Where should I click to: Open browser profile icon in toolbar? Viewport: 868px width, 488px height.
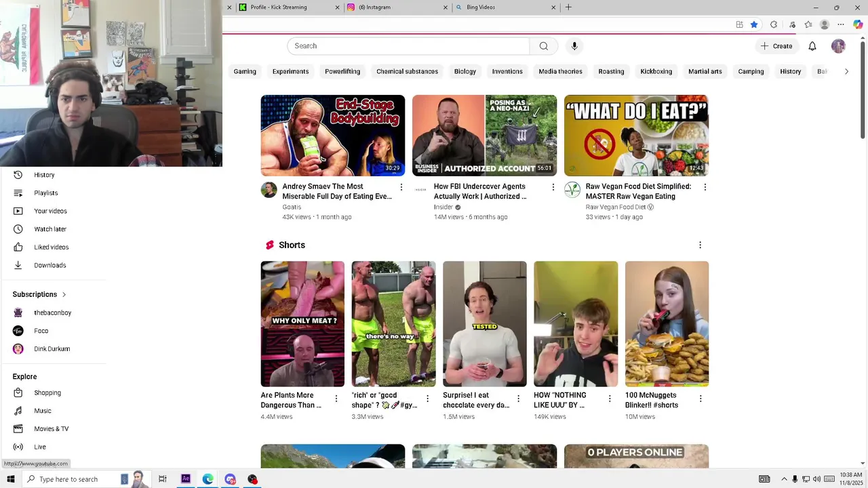[825, 24]
